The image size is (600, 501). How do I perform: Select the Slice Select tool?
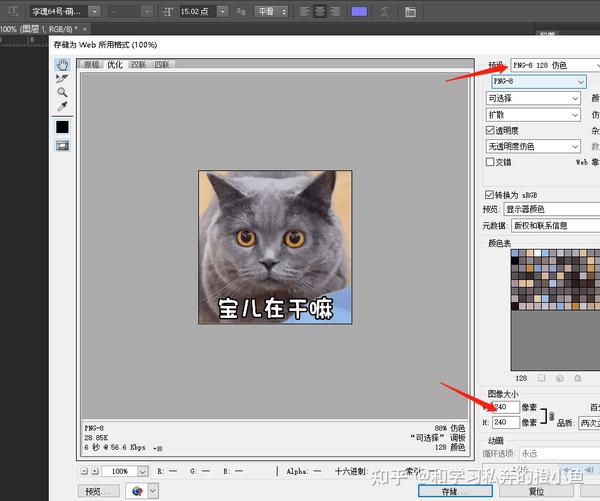click(x=62, y=78)
